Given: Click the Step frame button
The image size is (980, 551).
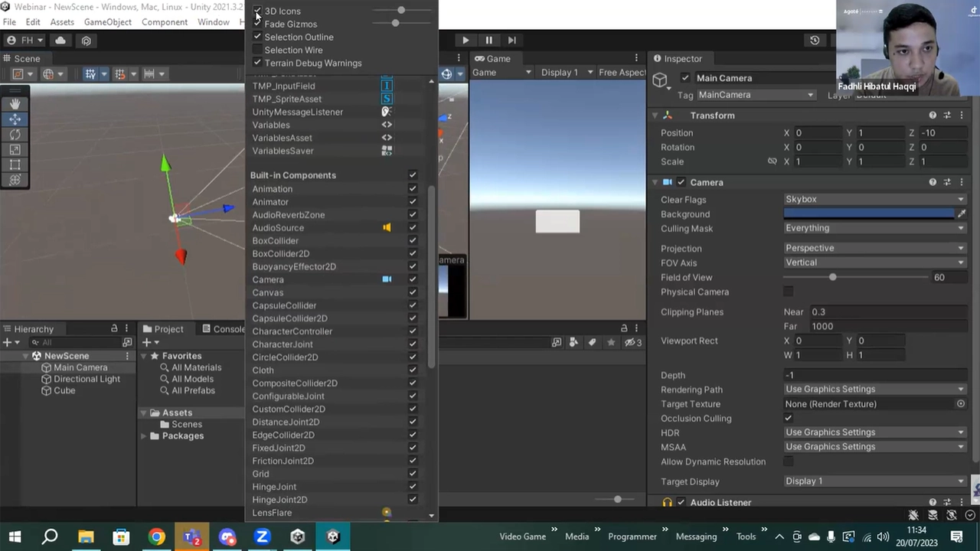Looking at the screenshot, I should pos(511,40).
